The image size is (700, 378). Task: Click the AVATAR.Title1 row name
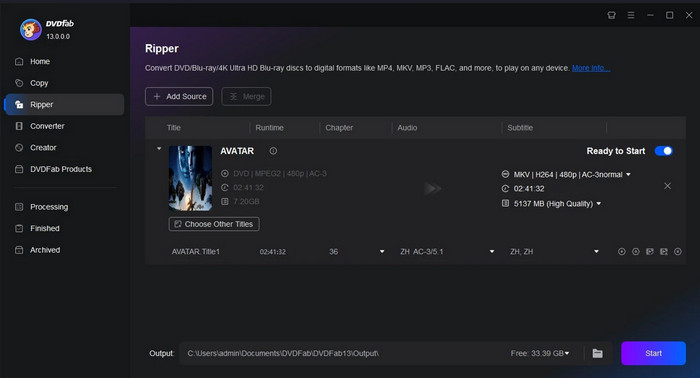pos(196,252)
